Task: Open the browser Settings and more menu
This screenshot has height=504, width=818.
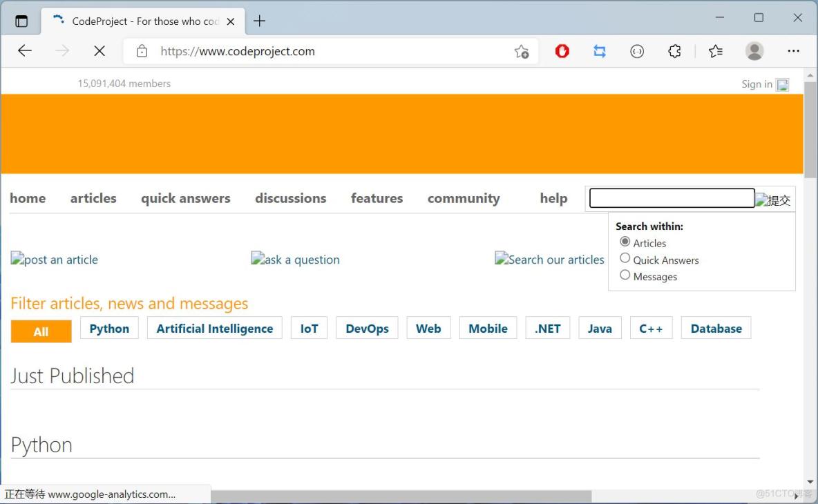Action: (794, 51)
